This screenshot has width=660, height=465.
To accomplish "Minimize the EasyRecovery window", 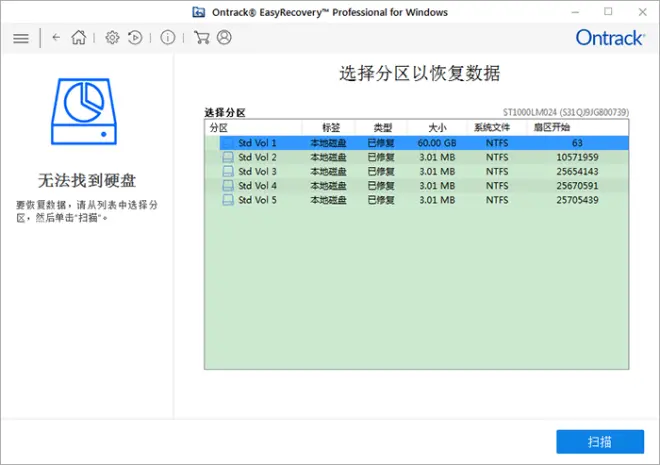I will tap(575, 12).
